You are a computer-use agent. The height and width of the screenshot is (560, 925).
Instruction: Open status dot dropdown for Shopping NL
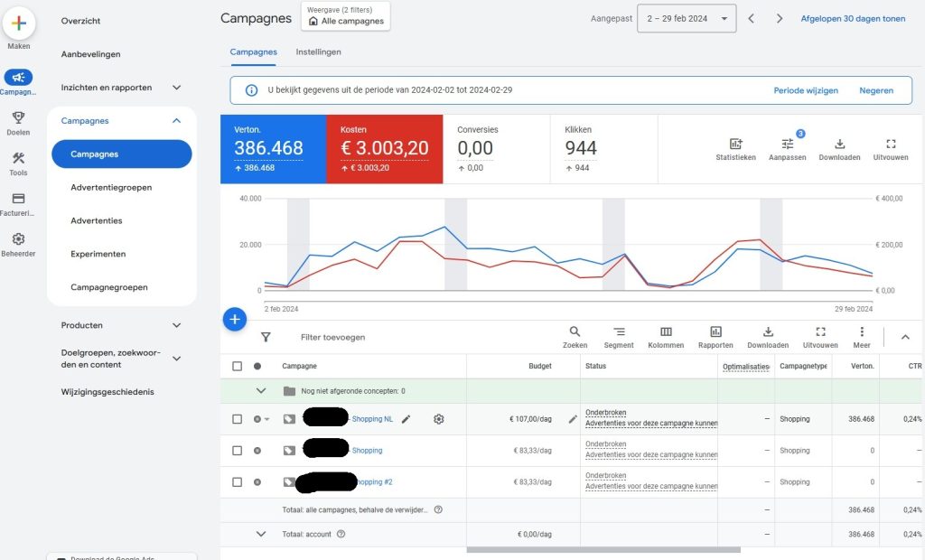261,419
